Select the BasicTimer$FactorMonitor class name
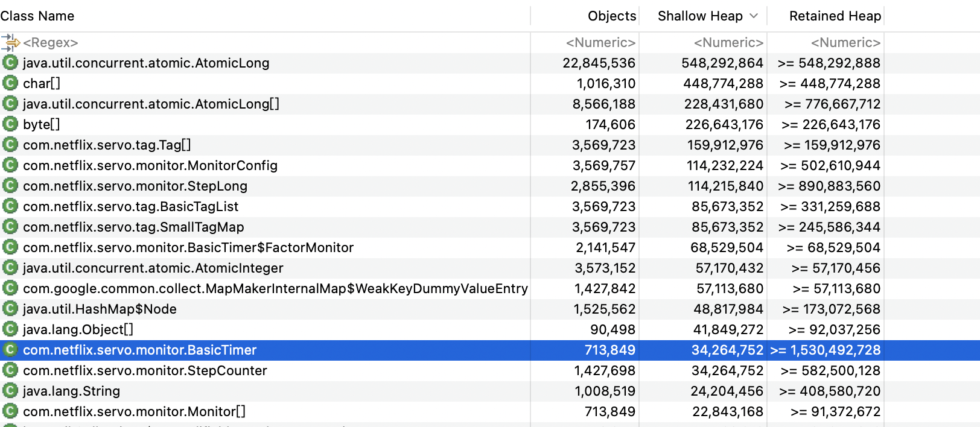This screenshot has width=980, height=427. [188, 247]
